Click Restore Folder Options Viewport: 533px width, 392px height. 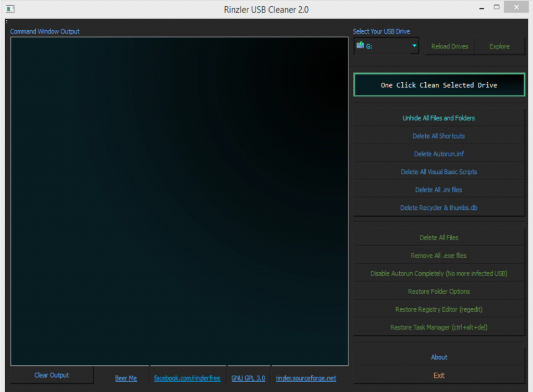(439, 292)
